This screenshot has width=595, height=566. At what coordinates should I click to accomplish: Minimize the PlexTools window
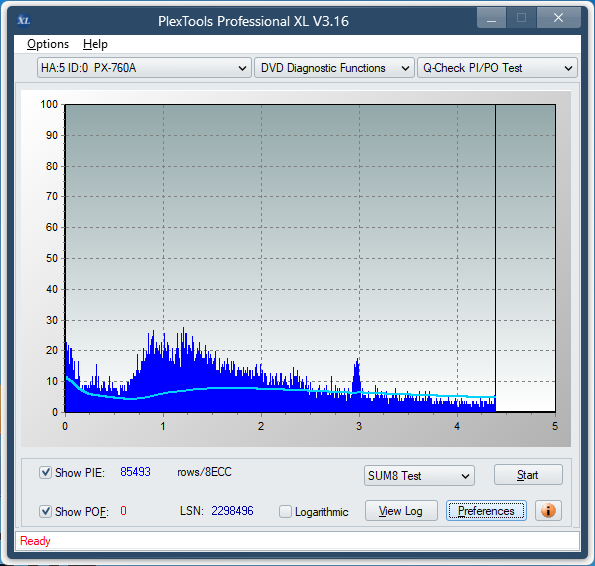[491, 17]
